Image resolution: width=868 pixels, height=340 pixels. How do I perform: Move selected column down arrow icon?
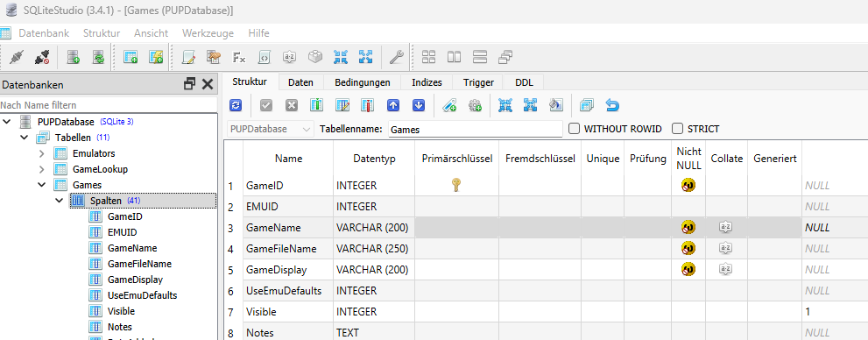(419, 105)
